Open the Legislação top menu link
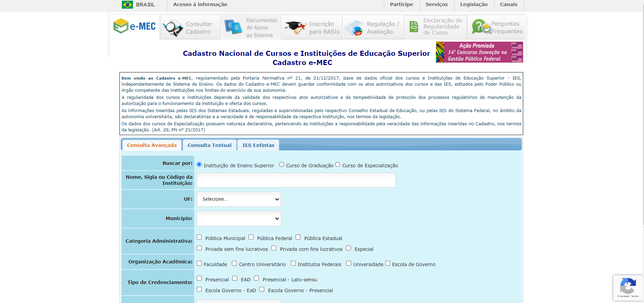 474,4
